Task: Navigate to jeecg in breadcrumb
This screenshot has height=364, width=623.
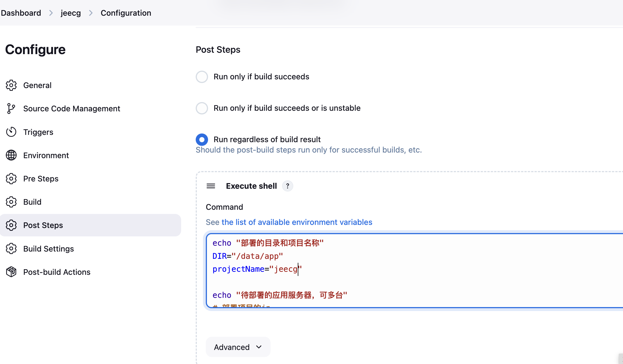Action: point(71,13)
